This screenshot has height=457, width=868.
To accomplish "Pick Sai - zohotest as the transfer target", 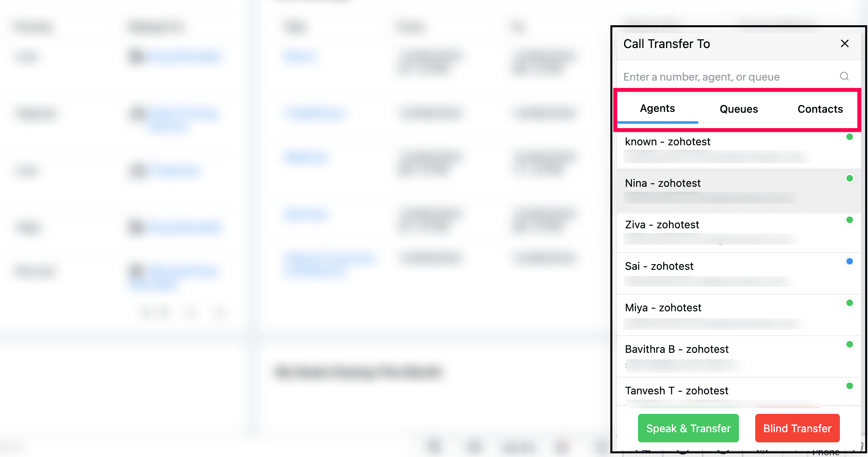I will click(739, 273).
